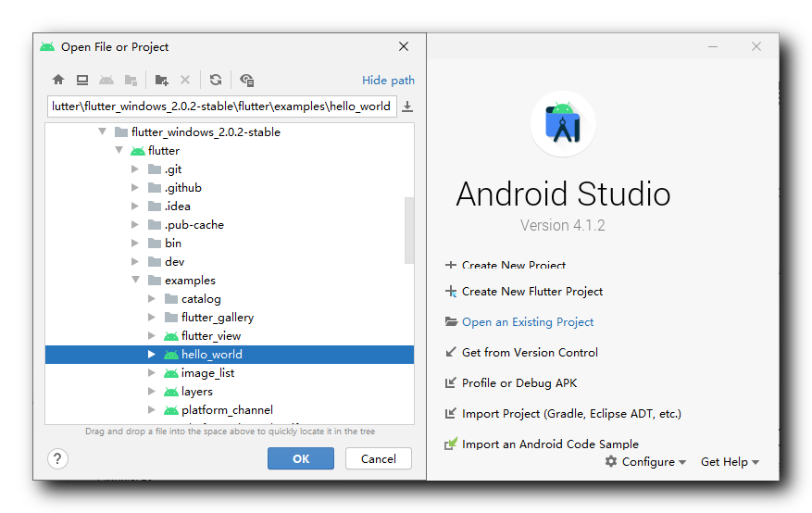This screenshot has height=513, width=812.
Task: Expand the bin folder
Action: pyautogui.click(x=135, y=243)
